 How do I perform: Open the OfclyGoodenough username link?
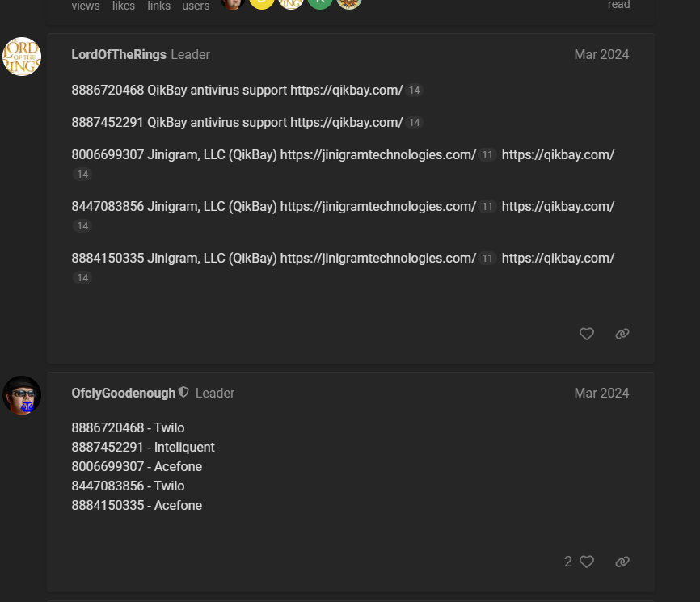pyautogui.click(x=123, y=394)
